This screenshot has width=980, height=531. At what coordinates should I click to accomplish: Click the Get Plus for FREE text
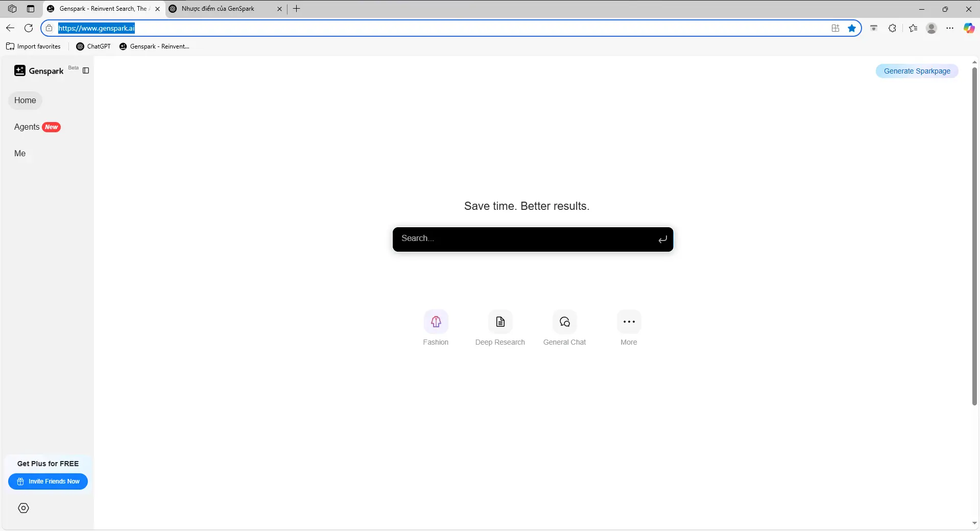tap(48, 464)
